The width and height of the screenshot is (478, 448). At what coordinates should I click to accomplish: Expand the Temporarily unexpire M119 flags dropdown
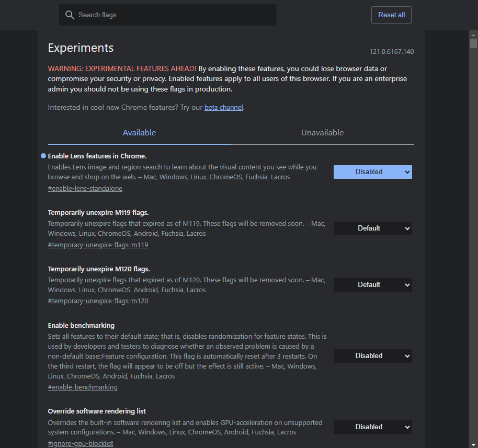372,228
